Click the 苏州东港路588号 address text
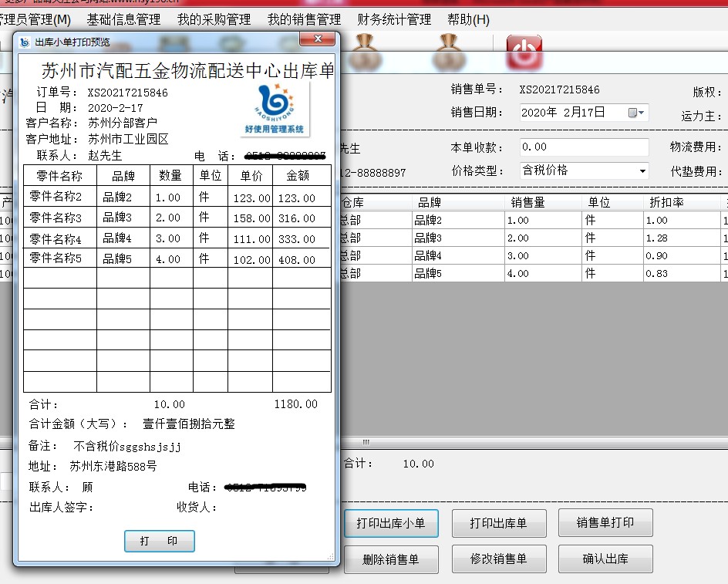 (113, 466)
